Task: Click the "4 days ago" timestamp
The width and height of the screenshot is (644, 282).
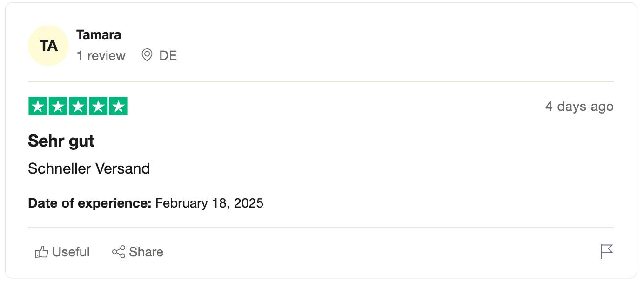Action: click(579, 107)
